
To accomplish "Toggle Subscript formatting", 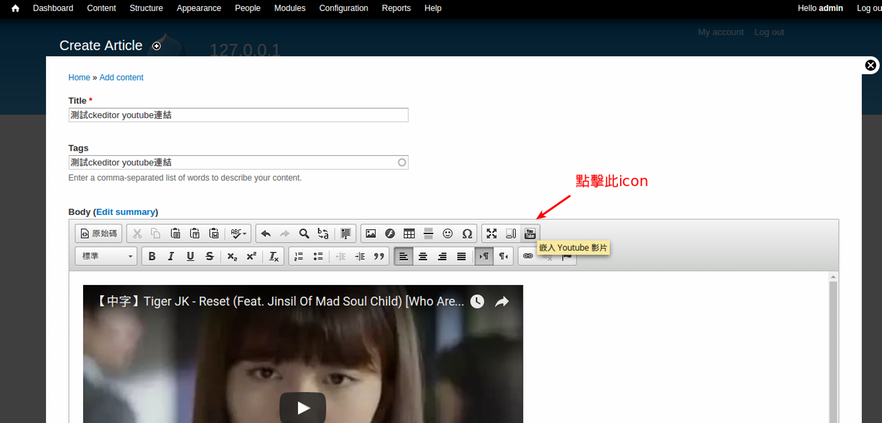I will pos(232,256).
